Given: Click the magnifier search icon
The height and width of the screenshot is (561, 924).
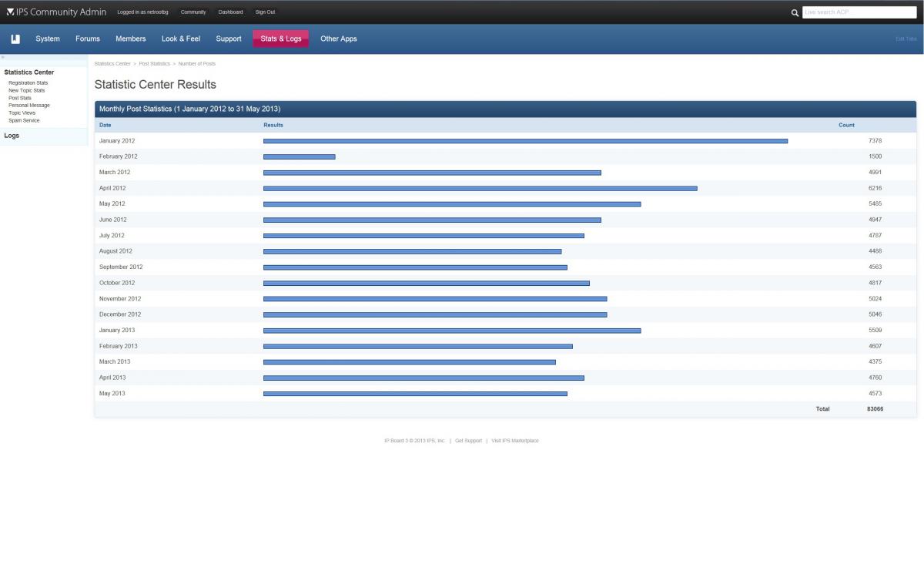Looking at the screenshot, I should [795, 12].
